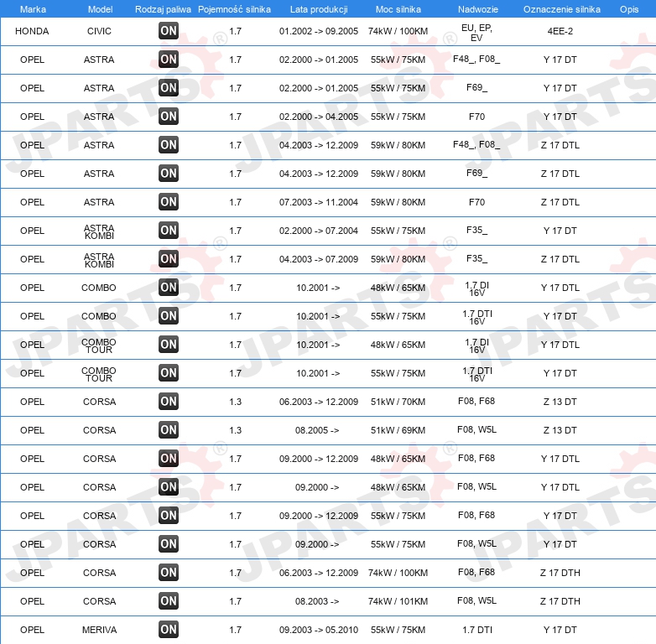The height and width of the screenshot is (644, 656).
Task: Click the ON fuel icon in Honda Civic row
Action: 169,30
